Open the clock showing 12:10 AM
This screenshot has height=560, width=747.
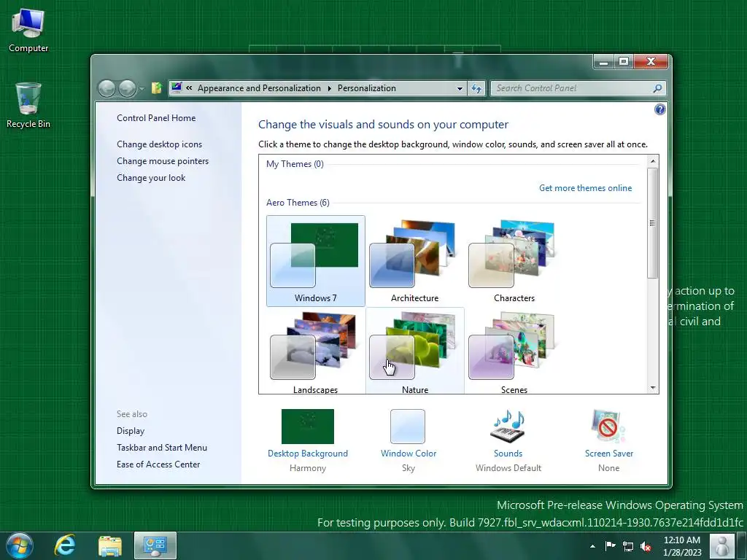coord(682,546)
